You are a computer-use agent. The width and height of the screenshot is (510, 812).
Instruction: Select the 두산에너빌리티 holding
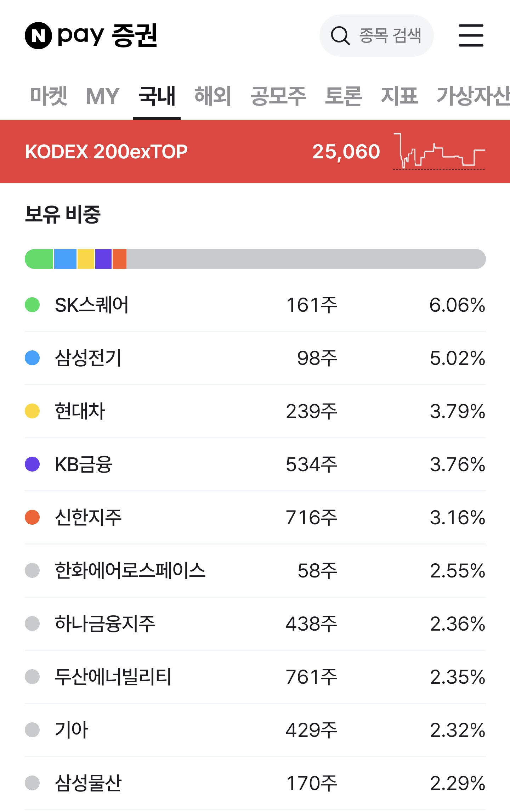tap(255, 677)
